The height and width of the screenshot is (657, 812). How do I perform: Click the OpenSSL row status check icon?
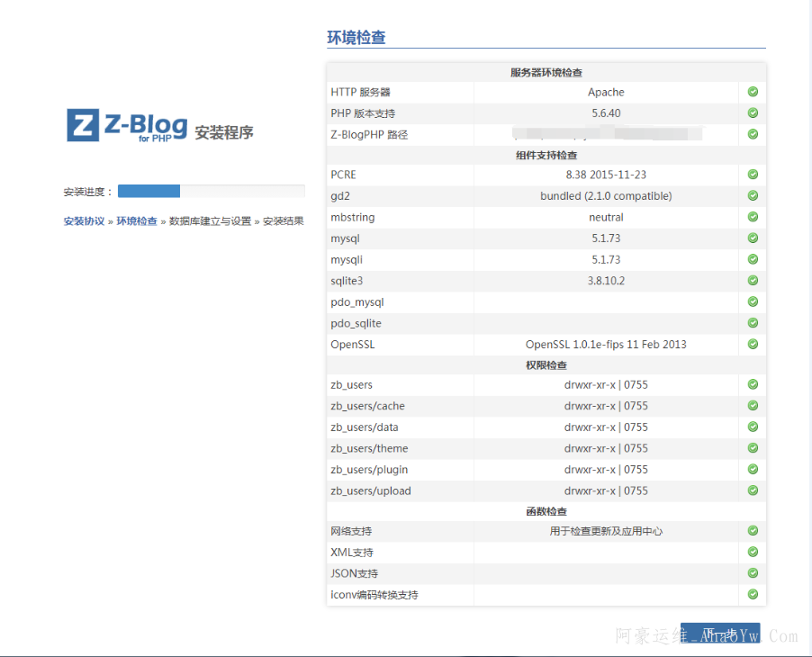point(753,344)
